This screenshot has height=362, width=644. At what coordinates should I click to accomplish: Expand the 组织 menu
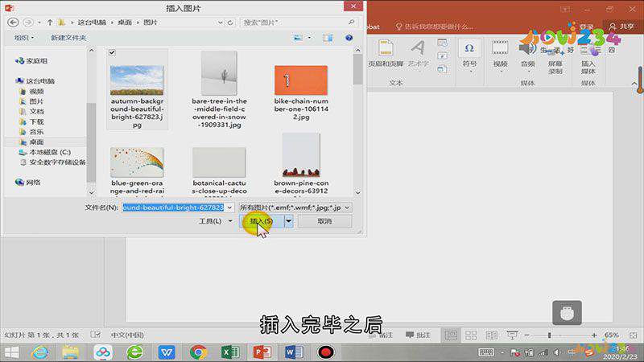click(x=24, y=38)
